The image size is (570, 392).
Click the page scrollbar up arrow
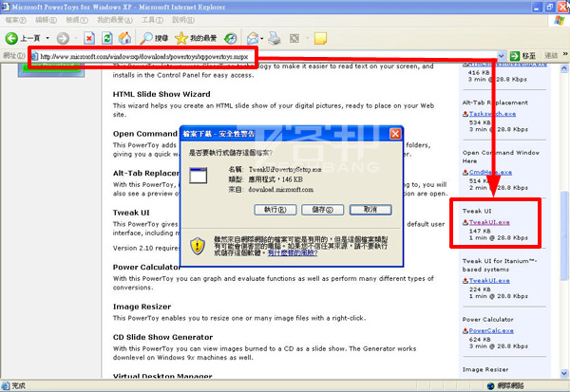564,68
